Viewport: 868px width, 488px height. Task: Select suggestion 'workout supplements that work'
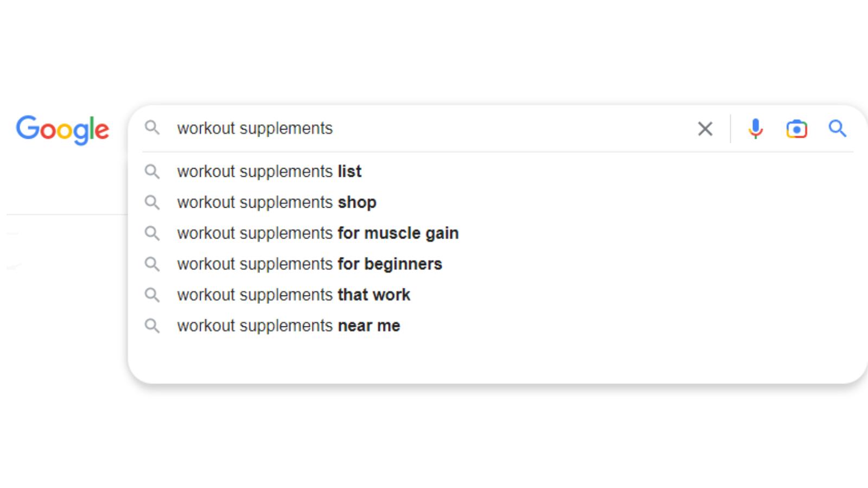(293, 294)
